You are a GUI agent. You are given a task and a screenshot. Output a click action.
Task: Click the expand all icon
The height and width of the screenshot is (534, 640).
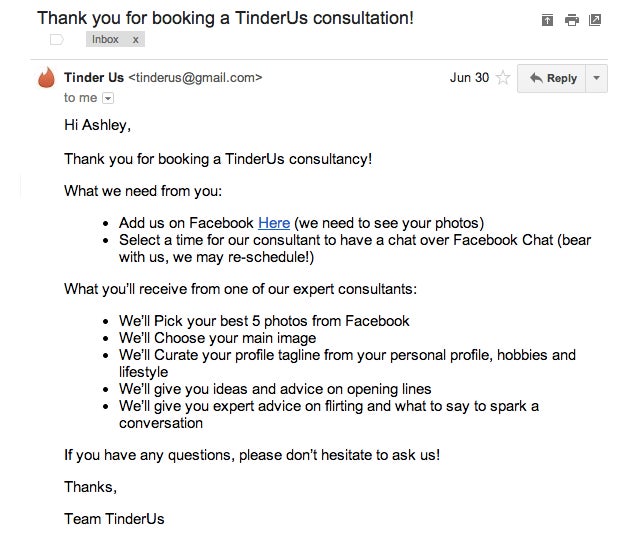tap(547, 20)
